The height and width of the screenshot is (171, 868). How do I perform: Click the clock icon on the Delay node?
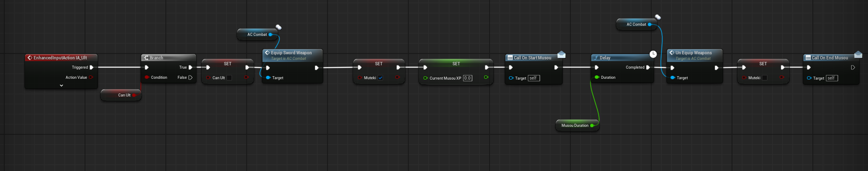click(653, 54)
